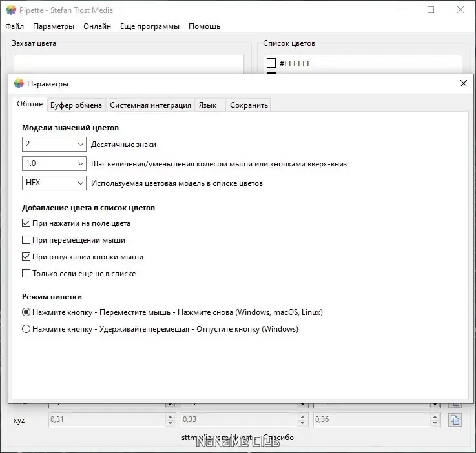Click the 'Режим пипетки' heading

[52, 297]
